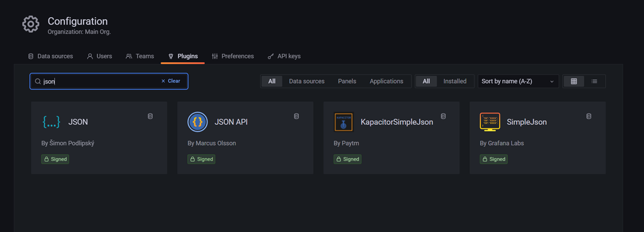Screen dimensions: 644x232
Task: Open the SimpleJson plugin by its title
Action: (x=527, y=122)
